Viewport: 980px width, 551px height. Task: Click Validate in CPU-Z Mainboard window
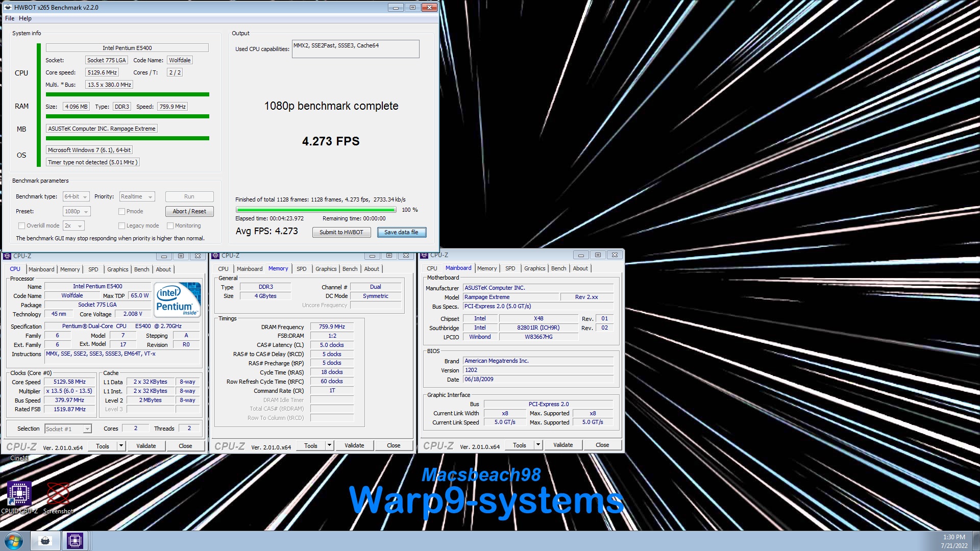click(x=563, y=445)
